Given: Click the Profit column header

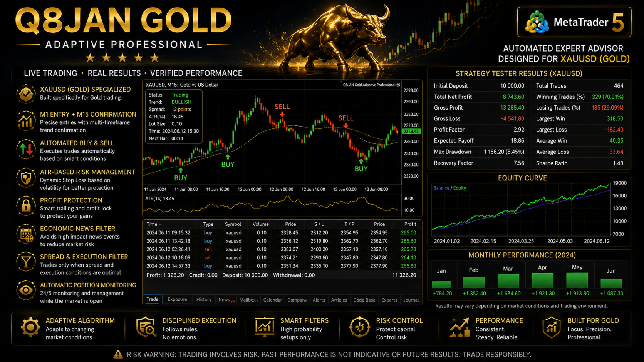Looking at the screenshot, I should tap(410, 224).
